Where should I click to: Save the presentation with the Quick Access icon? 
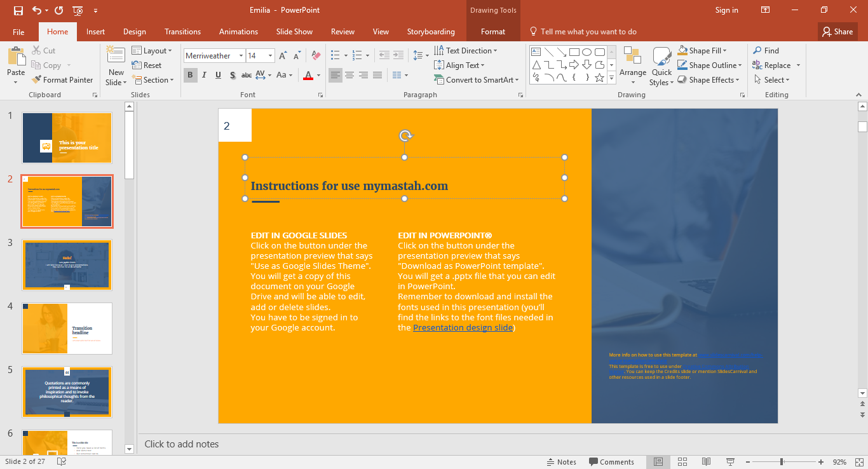pyautogui.click(x=18, y=10)
